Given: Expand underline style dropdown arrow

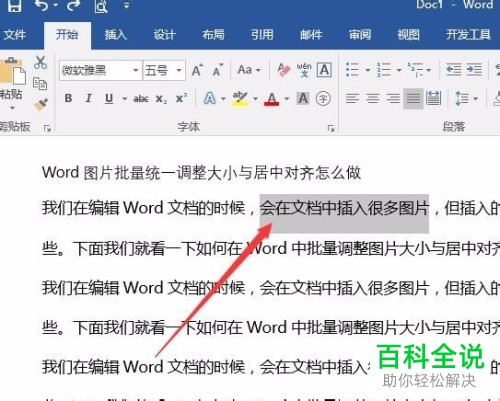Looking at the screenshot, I should (x=124, y=99).
